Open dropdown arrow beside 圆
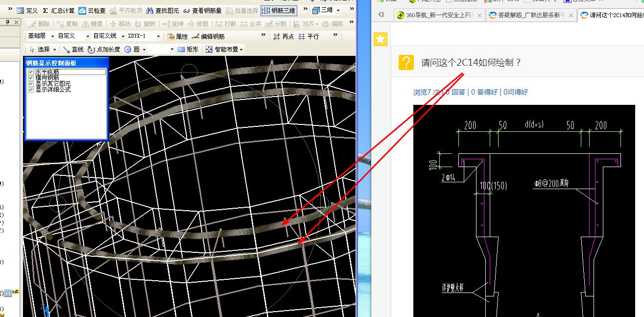644x317 pixels. pyautogui.click(x=144, y=49)
